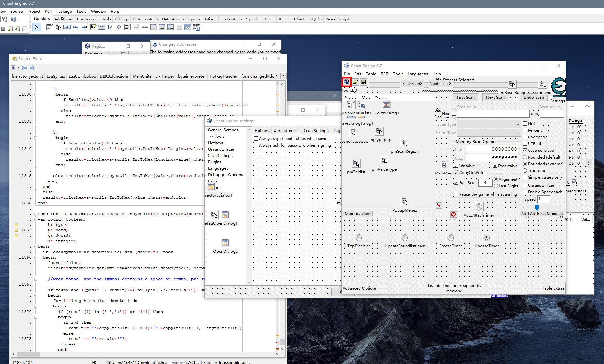This screenshot has height=364, width=604.
Task: Select the UpdateFoundlisttimer component
Action: click(x=405, y=237)
